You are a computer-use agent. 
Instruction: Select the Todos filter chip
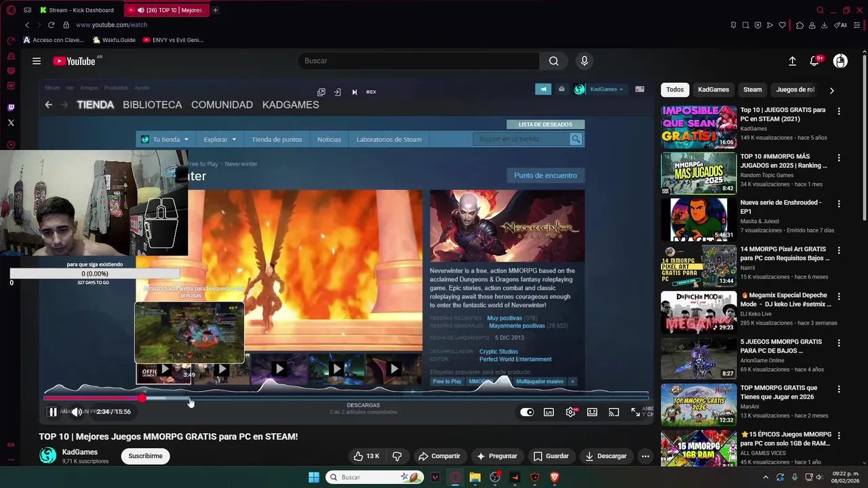coord(675,89)
